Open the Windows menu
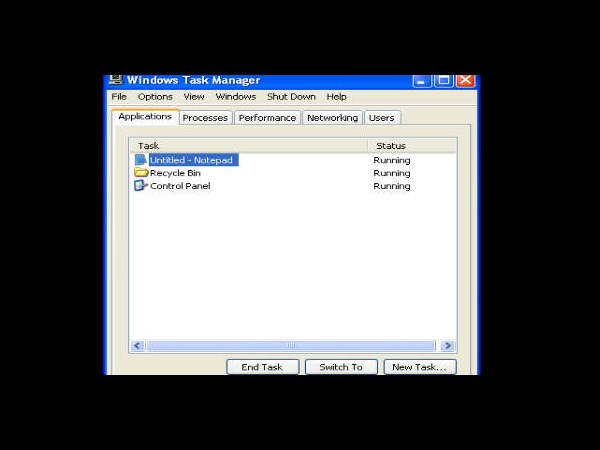 236,97
